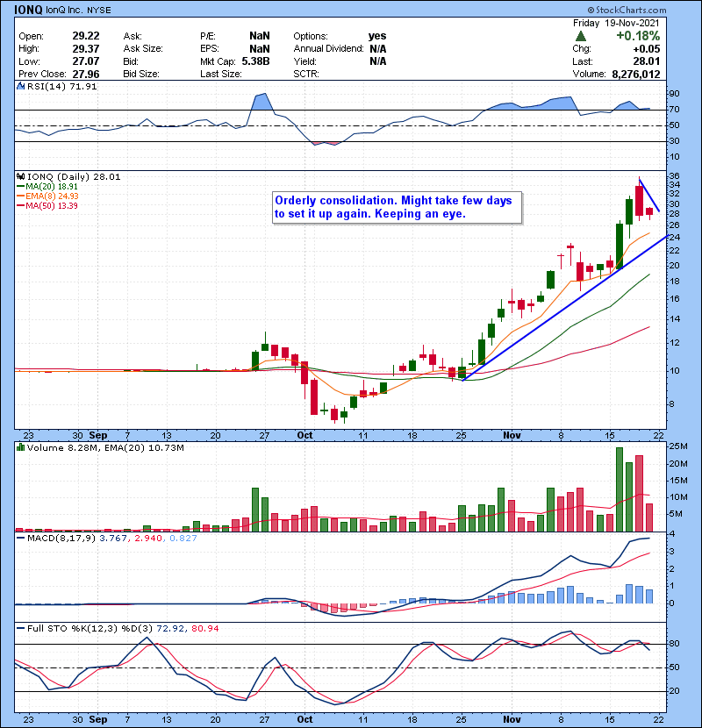Click the MACD legend line marker
The image size is (702, 728).
(x=20, y=539)
